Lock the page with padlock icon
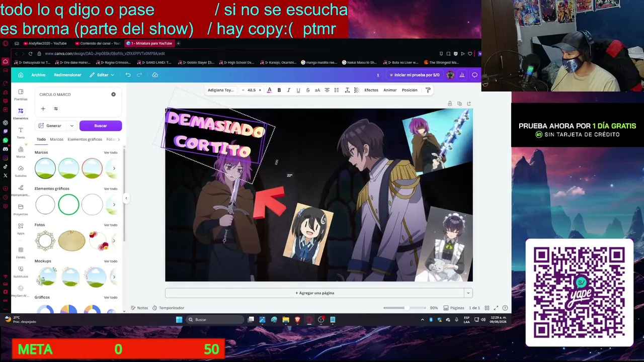The width and height of the screenshot is (644, 362). coord(450,104)
